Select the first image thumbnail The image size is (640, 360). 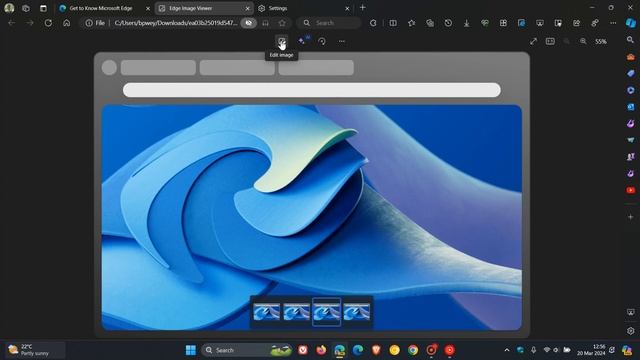(267, 312)
